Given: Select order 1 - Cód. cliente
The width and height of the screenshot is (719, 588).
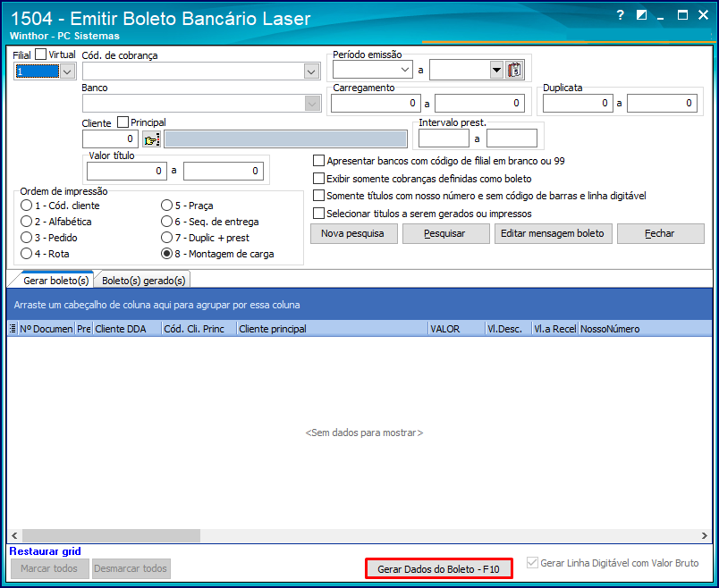Looking at the screenshot, I should pyautogui.click(x=26, y=206).
